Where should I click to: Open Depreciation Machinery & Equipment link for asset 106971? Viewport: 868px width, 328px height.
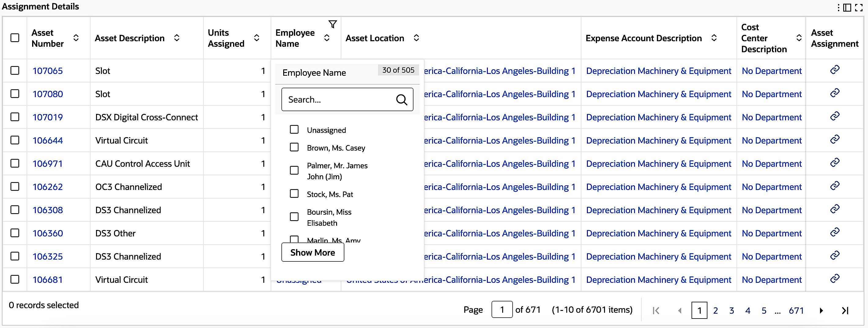click(x=659, y=164)
